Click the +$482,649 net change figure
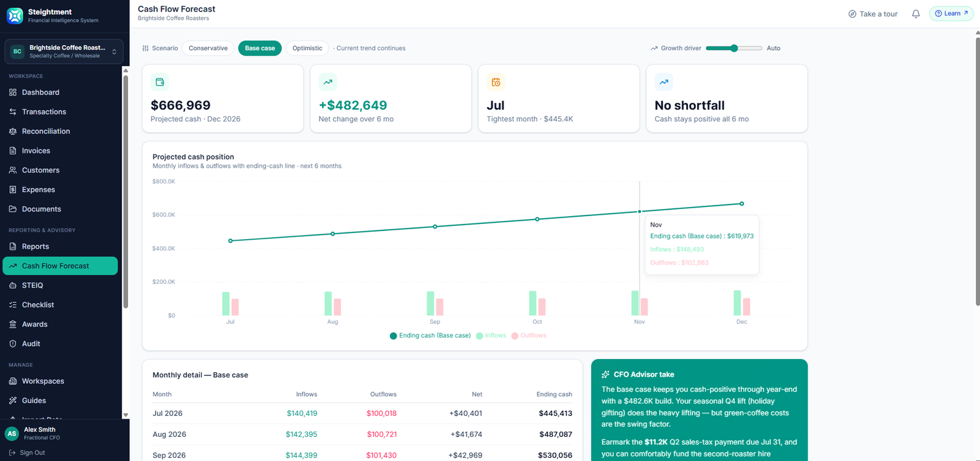980x461 pixels. click(x=353, y=105)
